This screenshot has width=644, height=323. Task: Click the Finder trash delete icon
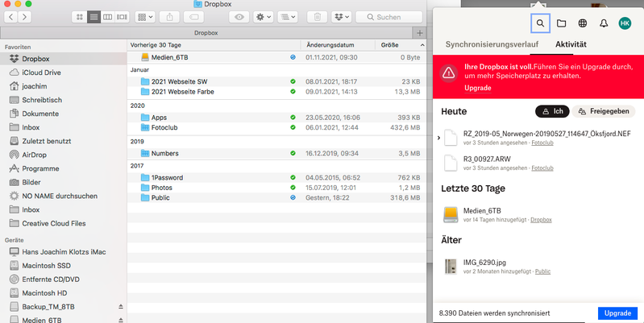pos(318,17)
